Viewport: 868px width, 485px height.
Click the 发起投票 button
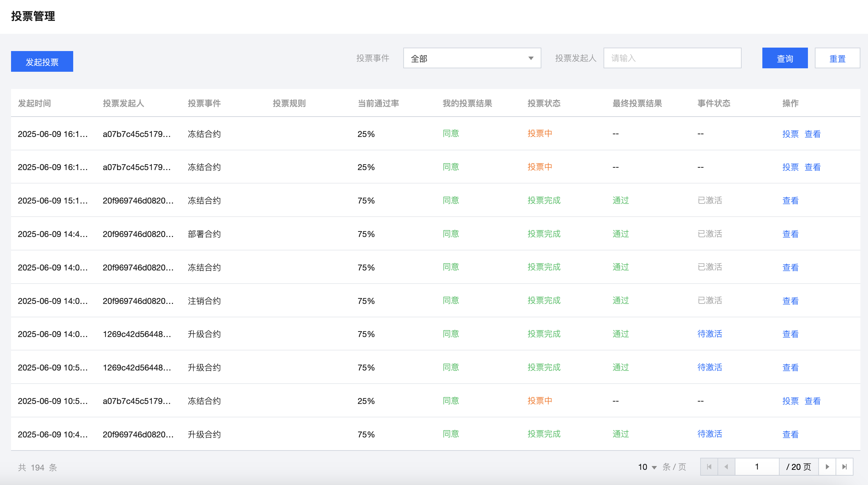click(42, 61)
